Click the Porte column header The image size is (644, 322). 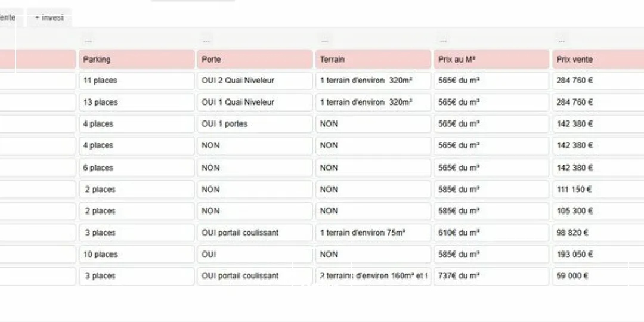tap(255, 60)
